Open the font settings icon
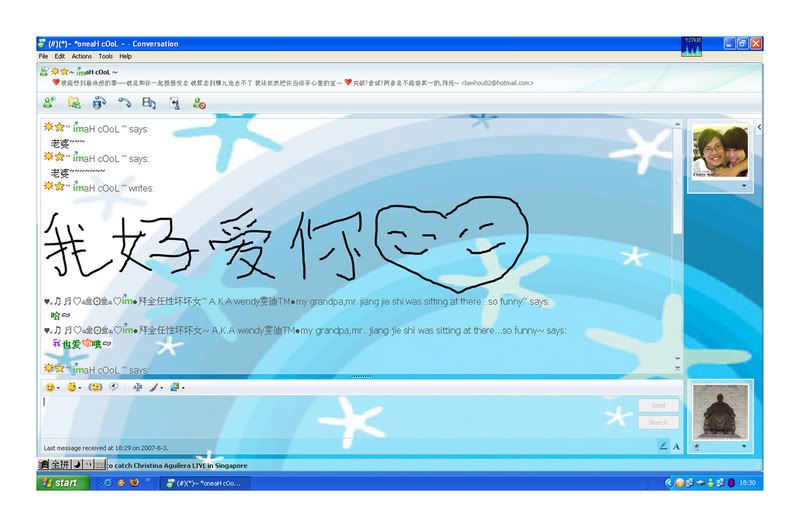This screenshot has height=527, width=800. (138, 387)
